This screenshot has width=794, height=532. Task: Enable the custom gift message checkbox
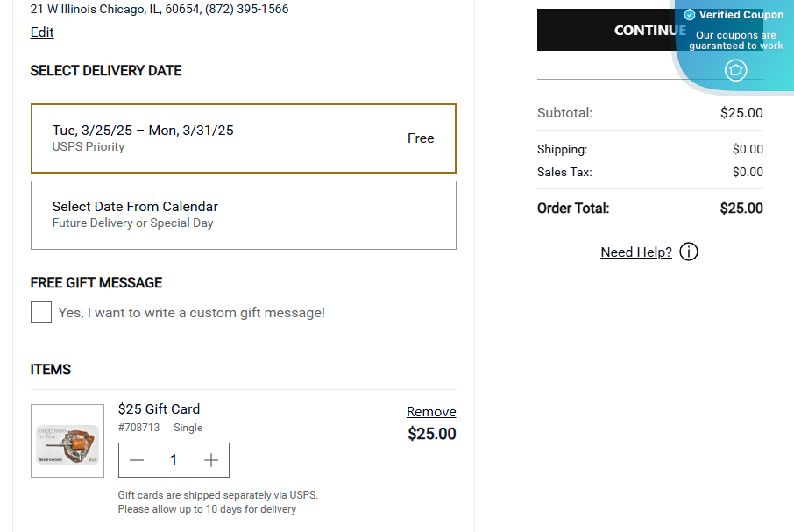point(40,311)
